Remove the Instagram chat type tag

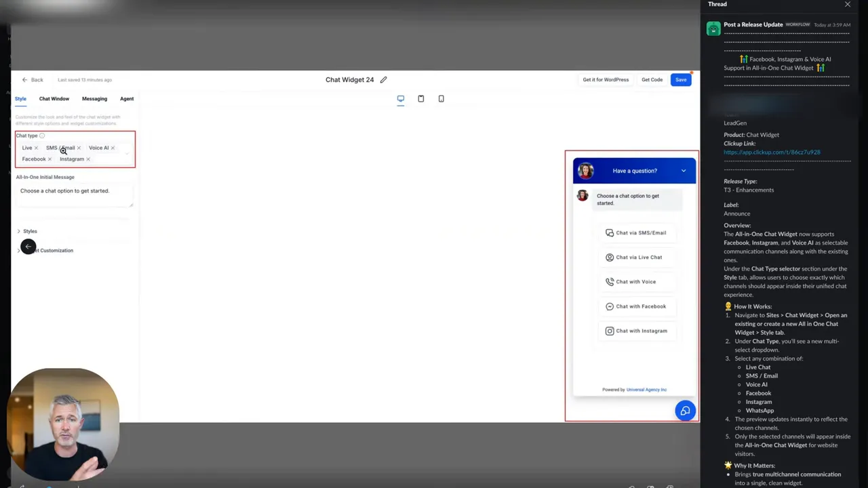(x=88, y=159)
